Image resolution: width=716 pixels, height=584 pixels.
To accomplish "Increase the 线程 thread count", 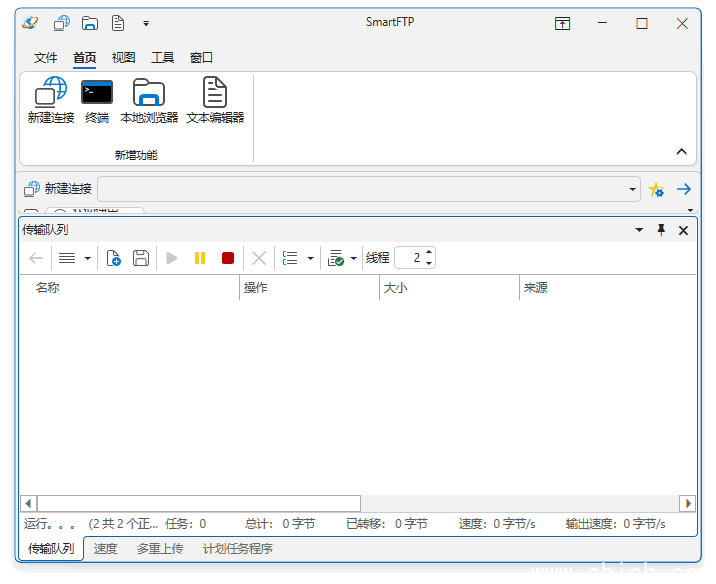I will click(x=429, y=253).
